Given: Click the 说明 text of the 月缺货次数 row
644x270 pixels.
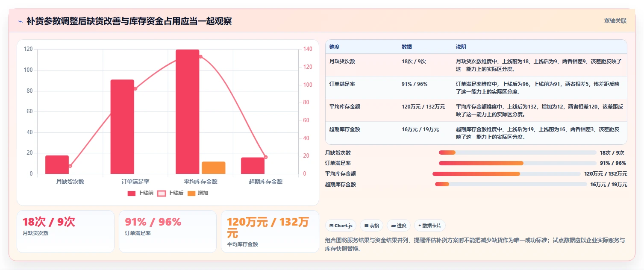Looking at the screenshot, I should click(538, 65).
